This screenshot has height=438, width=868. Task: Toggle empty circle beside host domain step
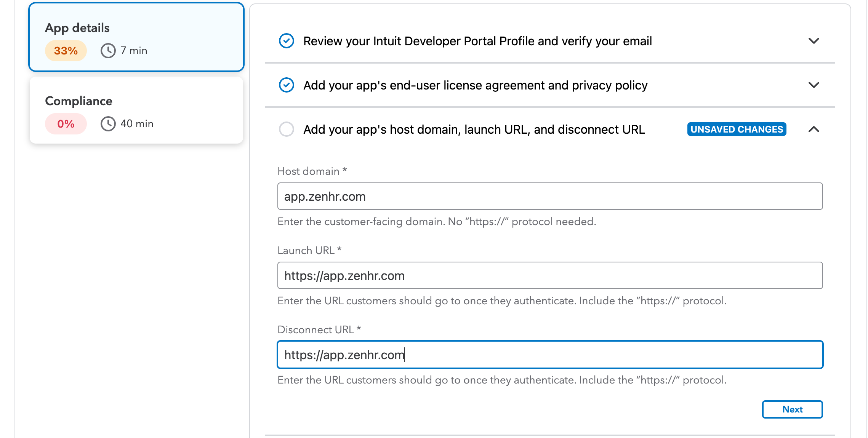(287, 129)
